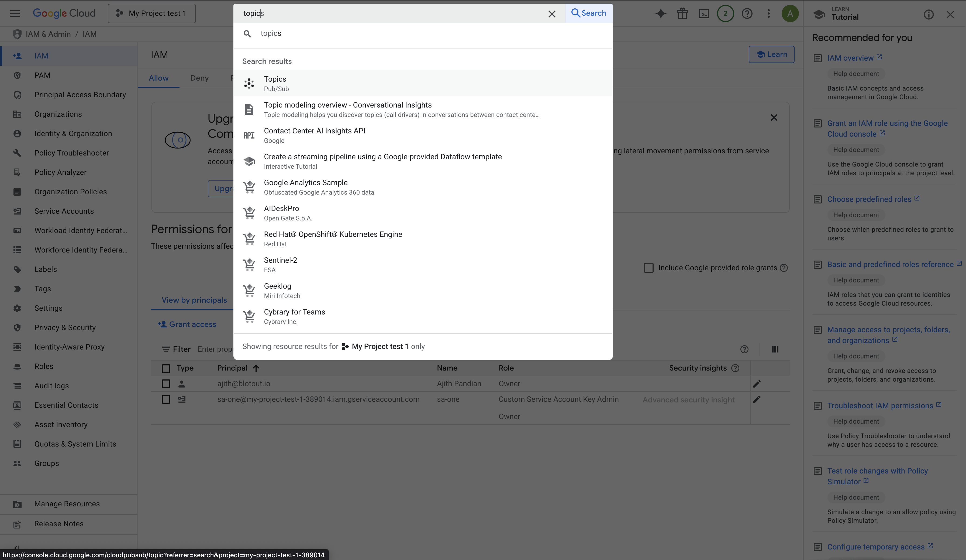Open the help question mark icon

tap(747, 14)
